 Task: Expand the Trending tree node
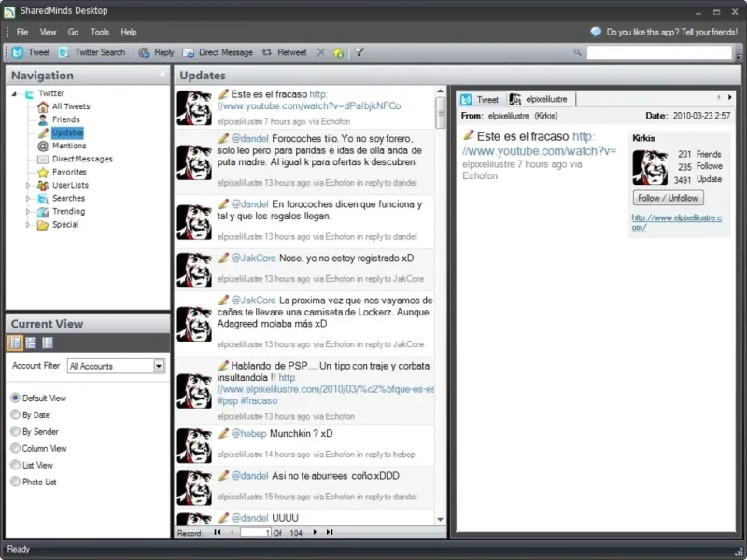(28, 212)
